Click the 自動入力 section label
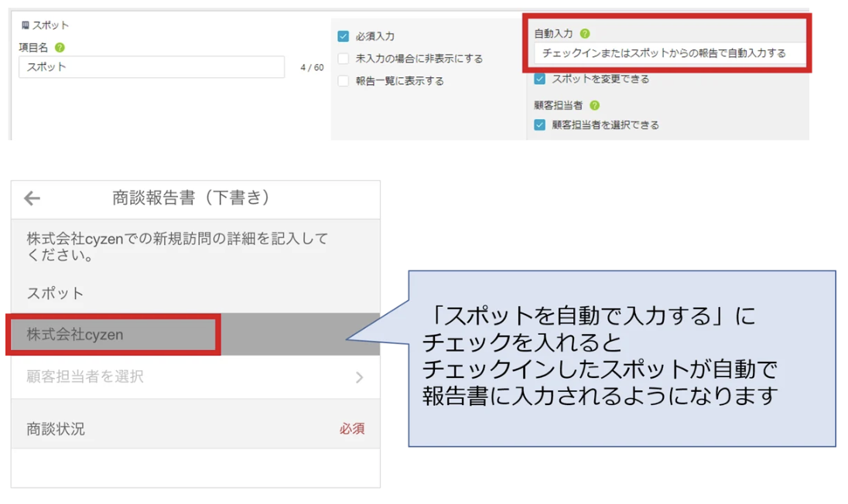The height and width of the screenshot is (504, 848). coord(553,33)
